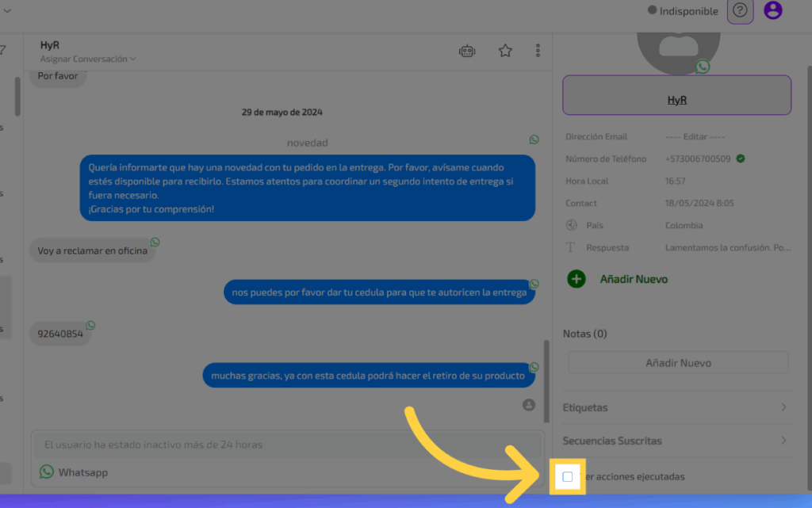Click Añadir Nuevo button under Notas
812x508 pixels.
[x=678, y=363]
